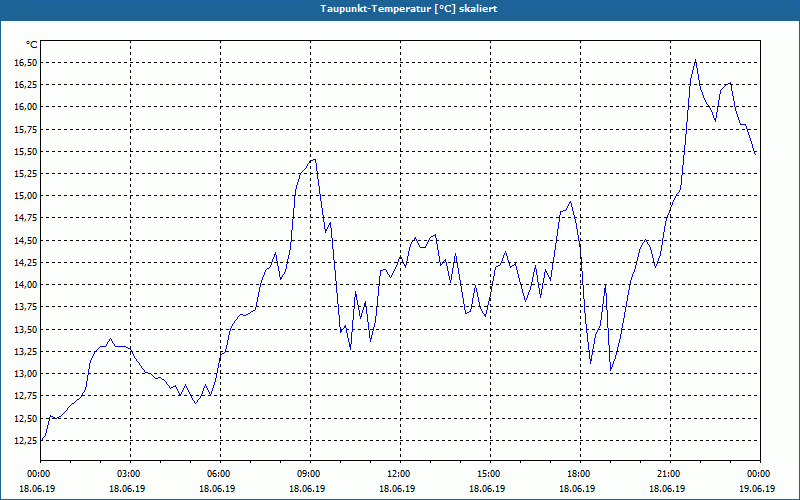Click the °C unit label
Image resolution: width=800 pixels, height=500 pixels.
click(x=32, y=45)
